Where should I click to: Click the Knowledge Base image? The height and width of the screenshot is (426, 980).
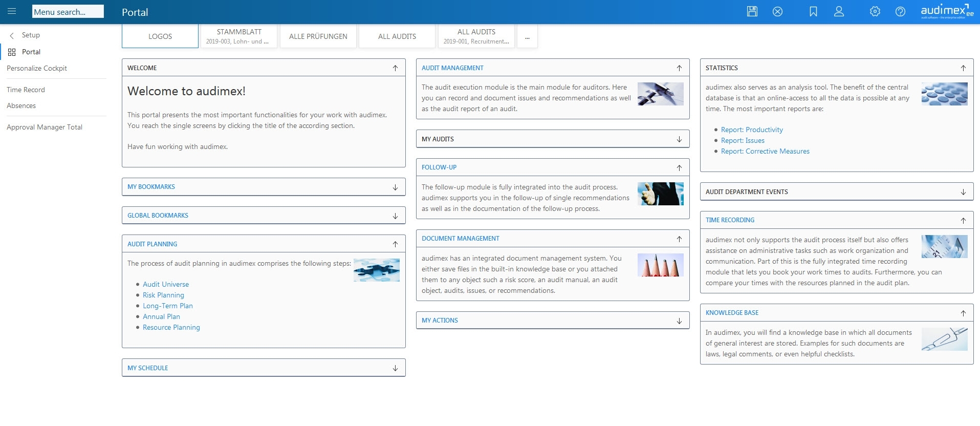(x=944, y=339)
